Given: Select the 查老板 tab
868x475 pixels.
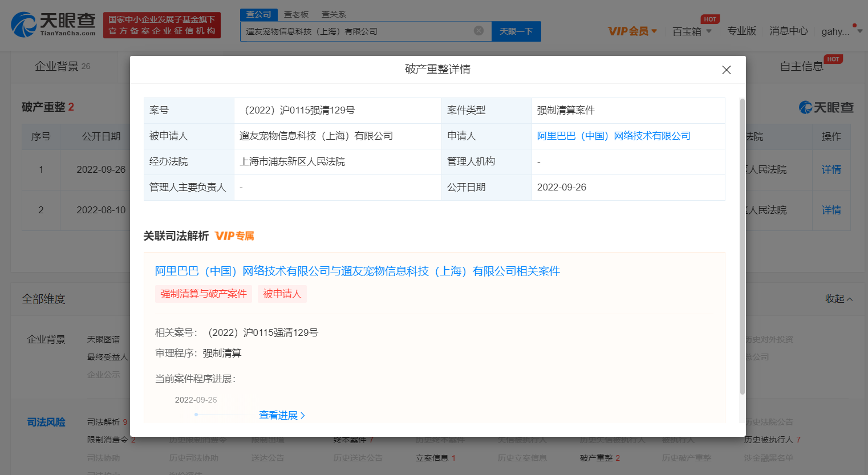Looking at the screenshot, I should pyautogui.click(x=296, y=14).
